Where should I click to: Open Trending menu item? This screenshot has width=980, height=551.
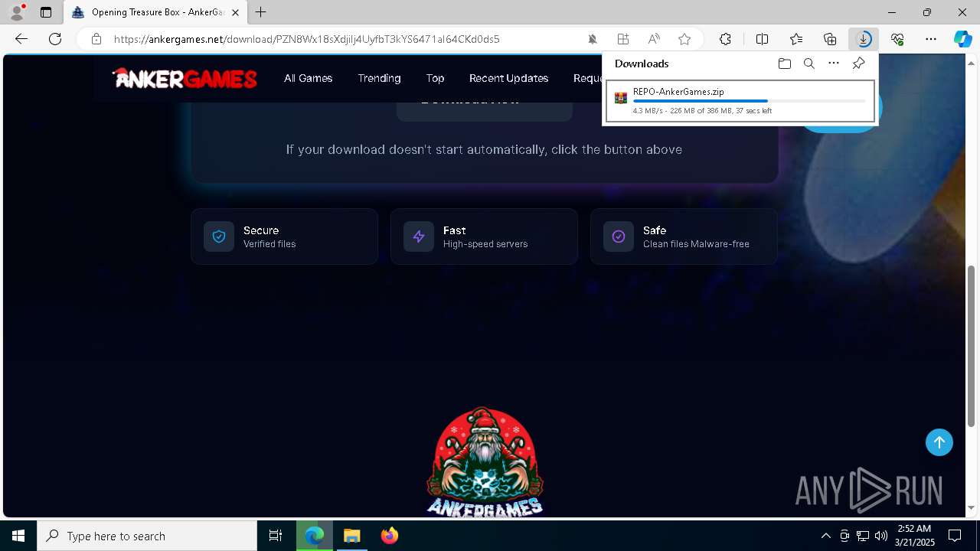click(379, 78)
